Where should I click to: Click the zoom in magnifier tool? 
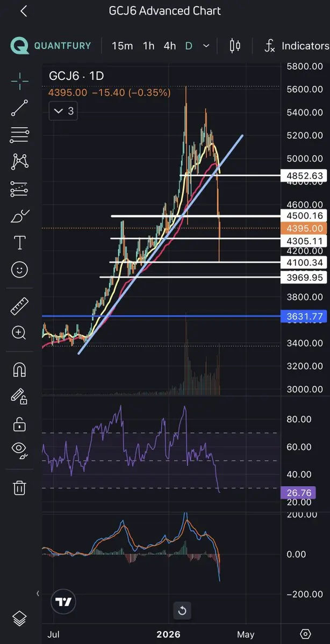(x=19, y=333)
